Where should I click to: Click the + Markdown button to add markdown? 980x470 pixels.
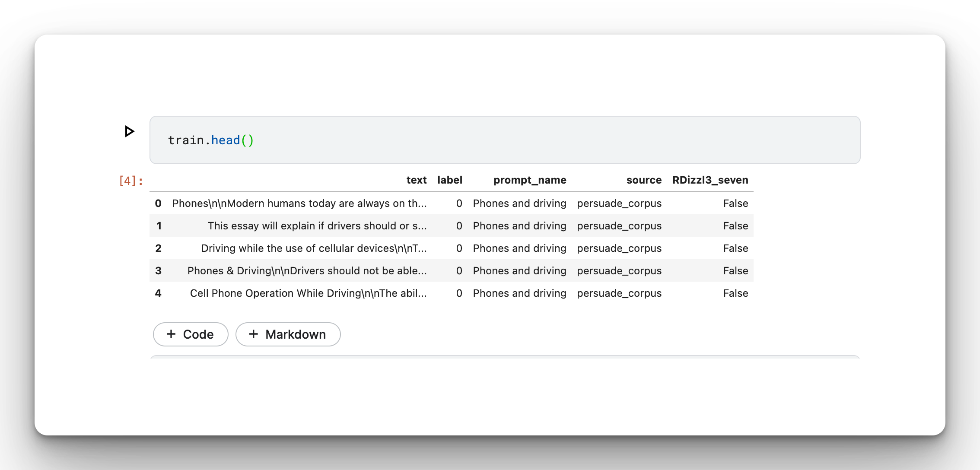click(x=290, y=334)
